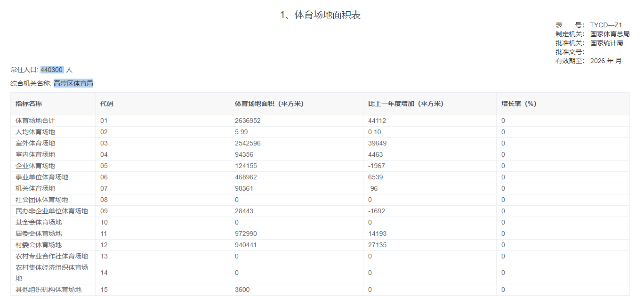This screenshot has height=298, width=644.
Task: Select the 居委会体育场地 area value 972990
Action: (x=246, y=234)
